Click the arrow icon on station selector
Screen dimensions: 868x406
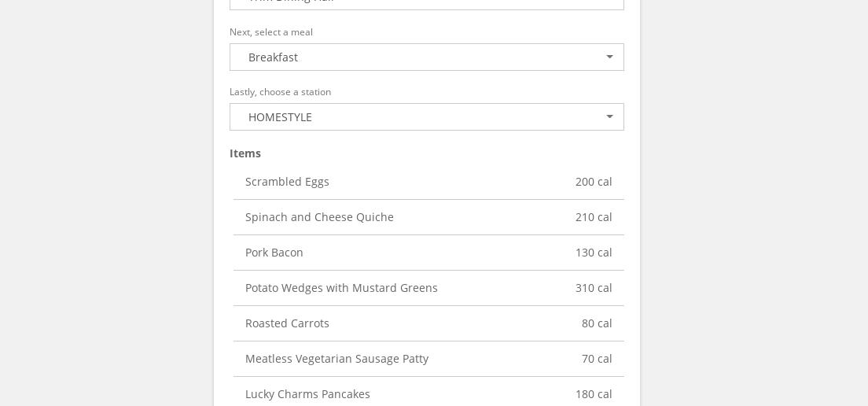[609, 117]
